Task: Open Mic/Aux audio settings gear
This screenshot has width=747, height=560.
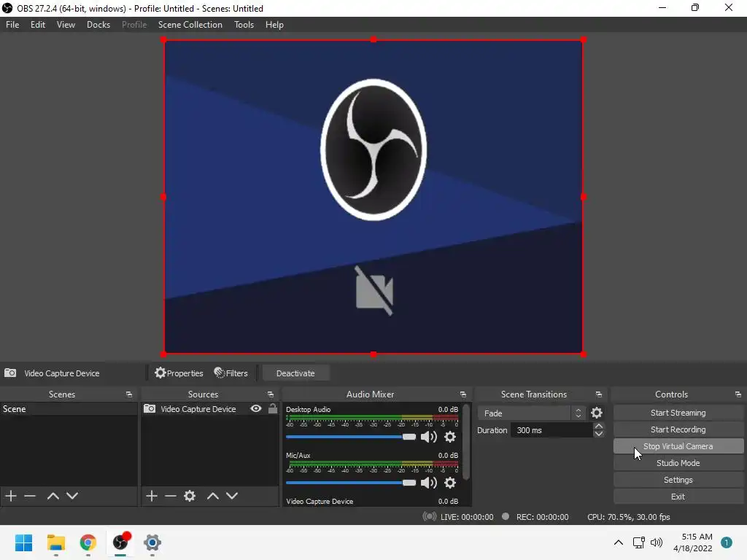Action: [449, 483]
